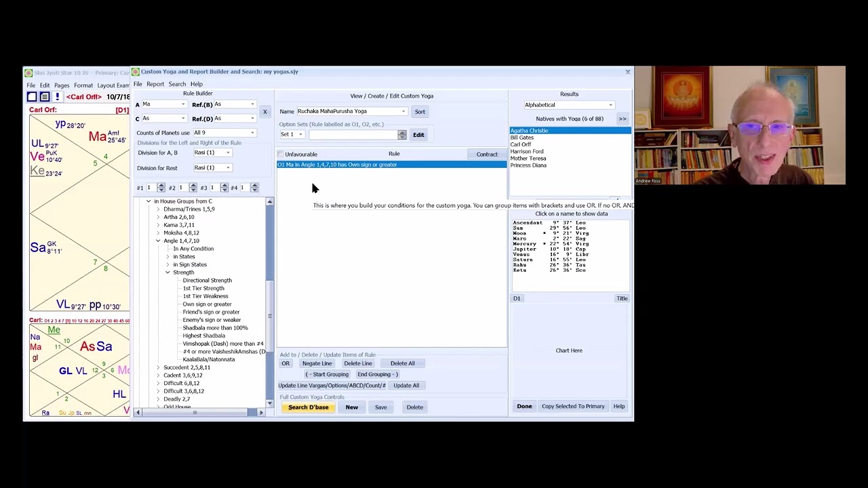Viewport: 868px width, 488px height.
Task: Open the Pages menu in Shri Jyoti Star
Action: click(62, 85)
